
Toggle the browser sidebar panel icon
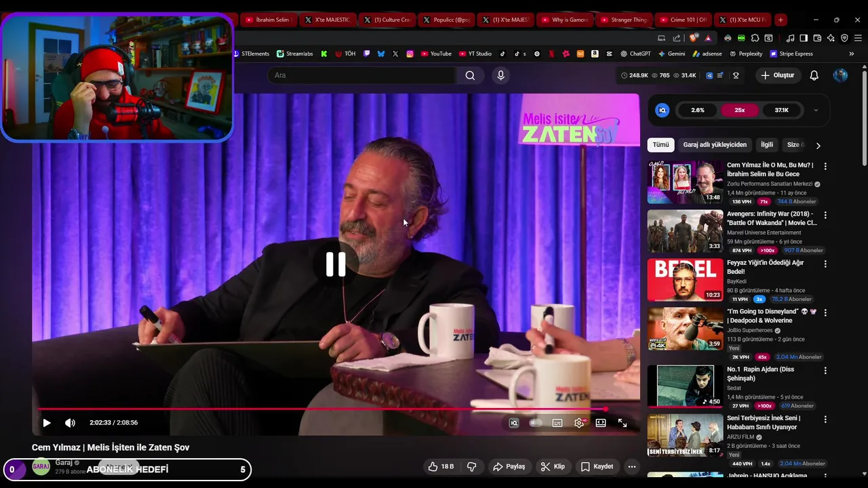pos(804,38)
